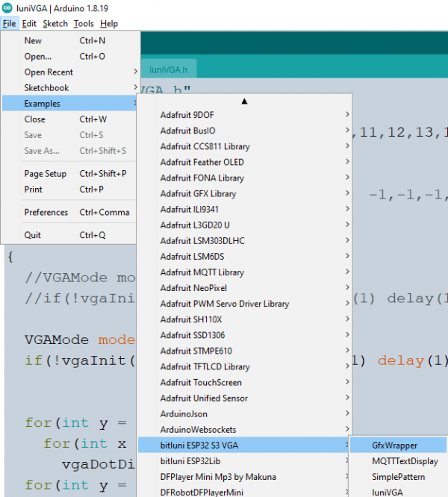This screenshot has height=497, width=448.
Task: Switch to the luniVGA.h tab
Action: 167,69
